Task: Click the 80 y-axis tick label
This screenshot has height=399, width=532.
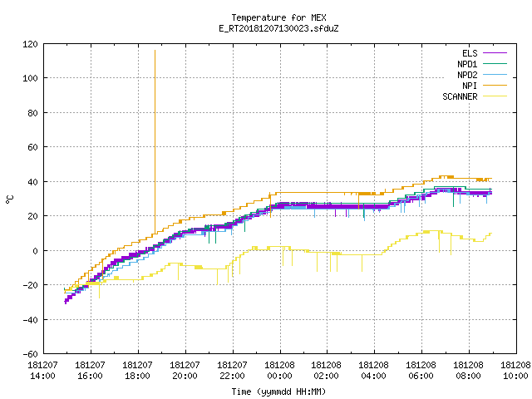Action: [x=32, y=113]
